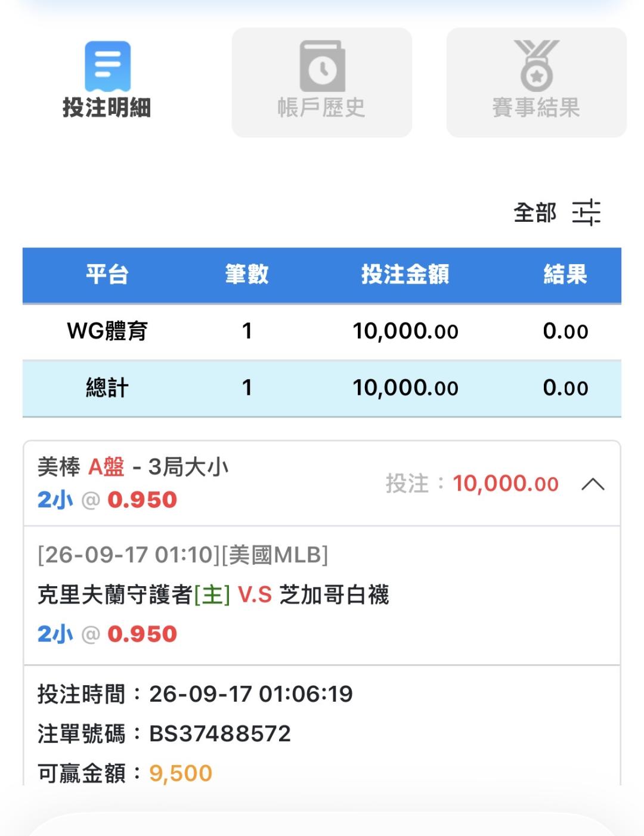Screen dimensions: 644x836
Task: Tap the 可贏金額 9,500 value
Action: [x=181, y=774]
